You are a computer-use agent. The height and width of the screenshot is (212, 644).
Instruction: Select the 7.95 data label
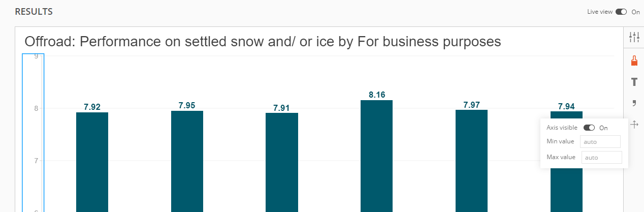(x=187, y=105)
